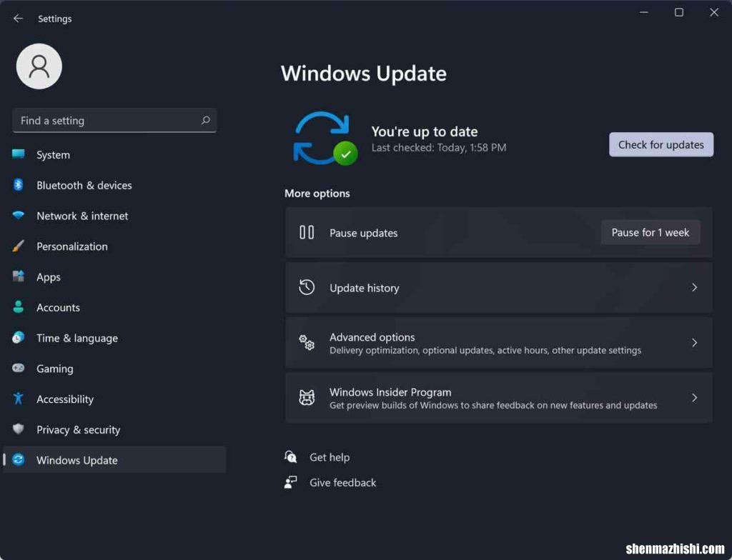This screenshot has height=560, width=732.
Task: Go to Gaming settings
Action: tap(114, 369)
